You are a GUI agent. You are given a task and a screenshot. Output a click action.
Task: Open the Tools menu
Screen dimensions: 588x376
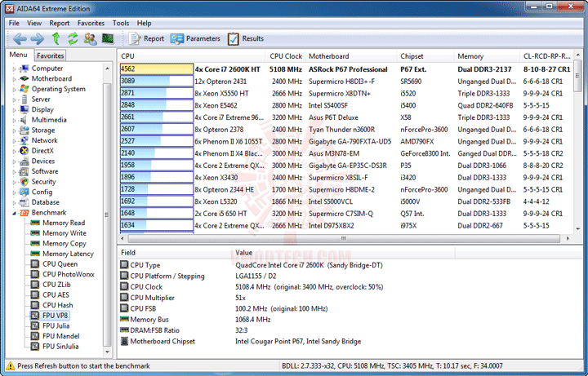121,23
